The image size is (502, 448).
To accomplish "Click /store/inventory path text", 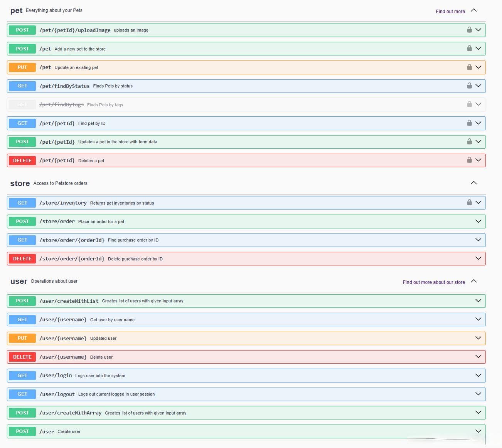I will [x=63, y=203].
